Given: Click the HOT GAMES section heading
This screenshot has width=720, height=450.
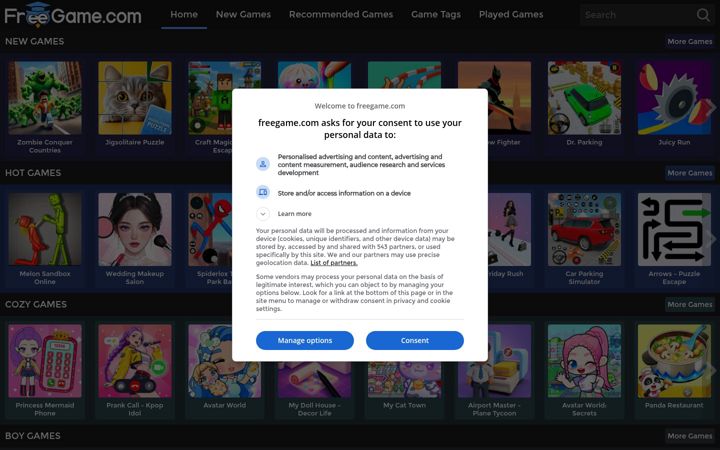Looking at the screenshot, I should (x=33, y=173).
